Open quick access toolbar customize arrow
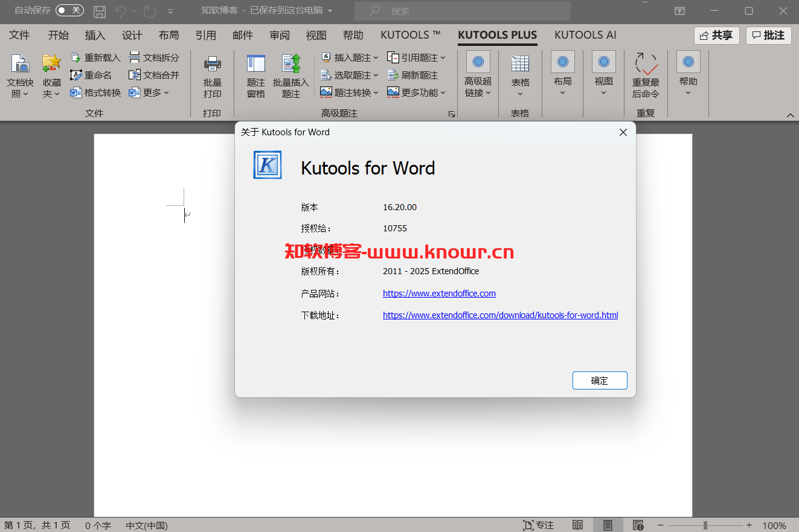799x532 pixels. 170,11
